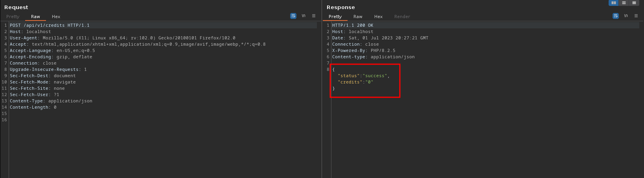This screenshot has height=178, width=644.
Task: Click the "credits":"0" line in response
Action: (x=355, y=82)
